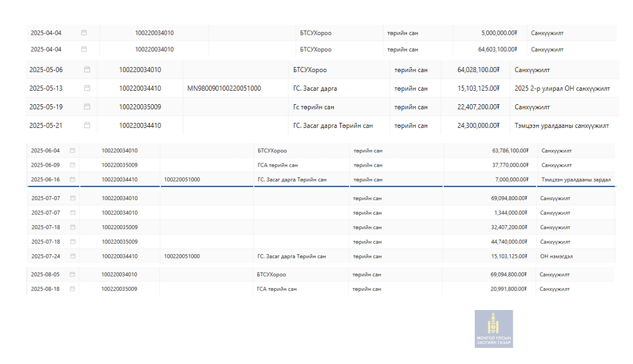
Task: Click calendar icon next to 2025-05-21
Action: [x=87, y=125]
